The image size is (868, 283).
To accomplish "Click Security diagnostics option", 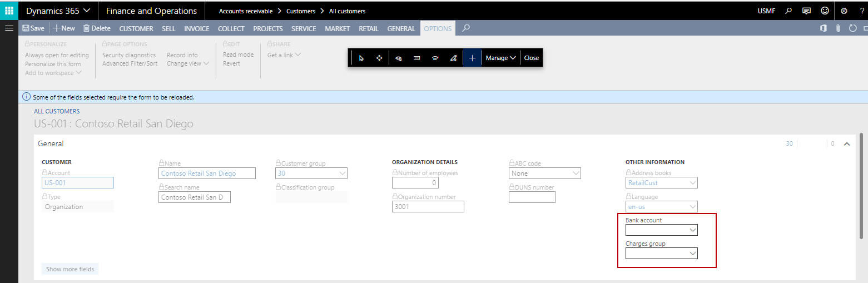I will click(129, 55).
